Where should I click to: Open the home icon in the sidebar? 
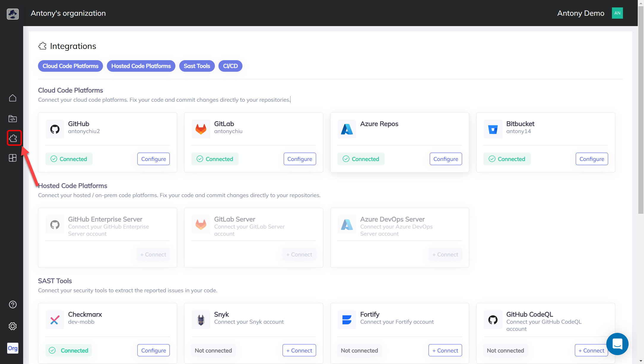[x=12, y=98]
